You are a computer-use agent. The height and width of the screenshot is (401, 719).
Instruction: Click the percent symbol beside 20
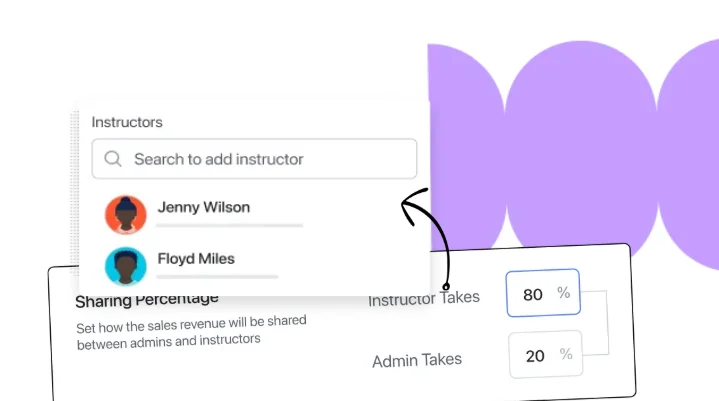pyautogui.click(x=565, y=355)
